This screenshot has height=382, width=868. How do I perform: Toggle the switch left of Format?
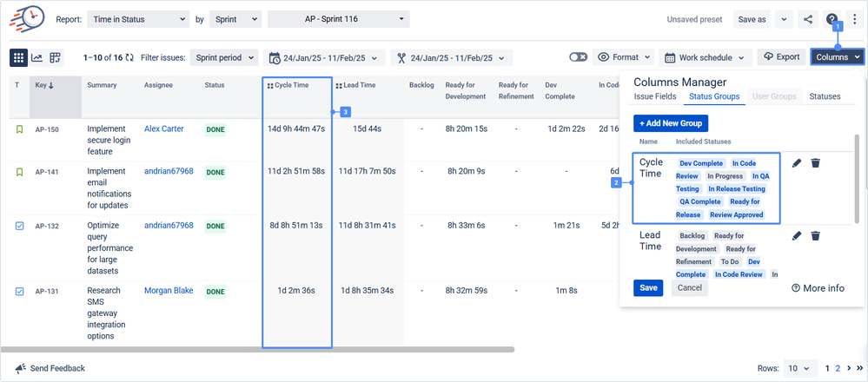[579, 57]
